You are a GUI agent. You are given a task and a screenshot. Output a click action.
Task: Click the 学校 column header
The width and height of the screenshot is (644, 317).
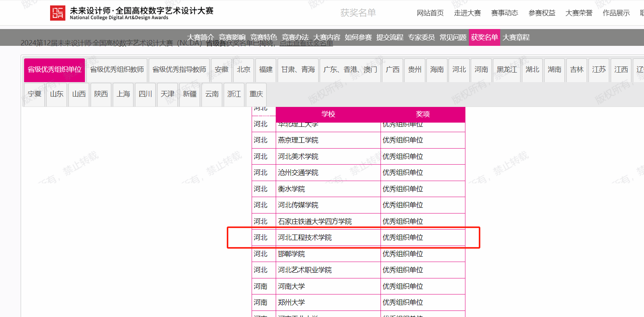(328, 114)
